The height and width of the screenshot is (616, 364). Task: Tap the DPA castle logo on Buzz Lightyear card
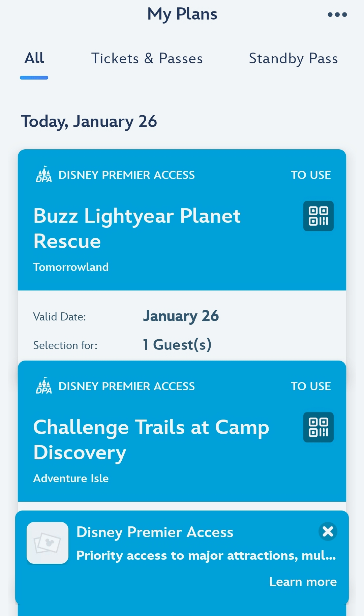click(44, 174)
